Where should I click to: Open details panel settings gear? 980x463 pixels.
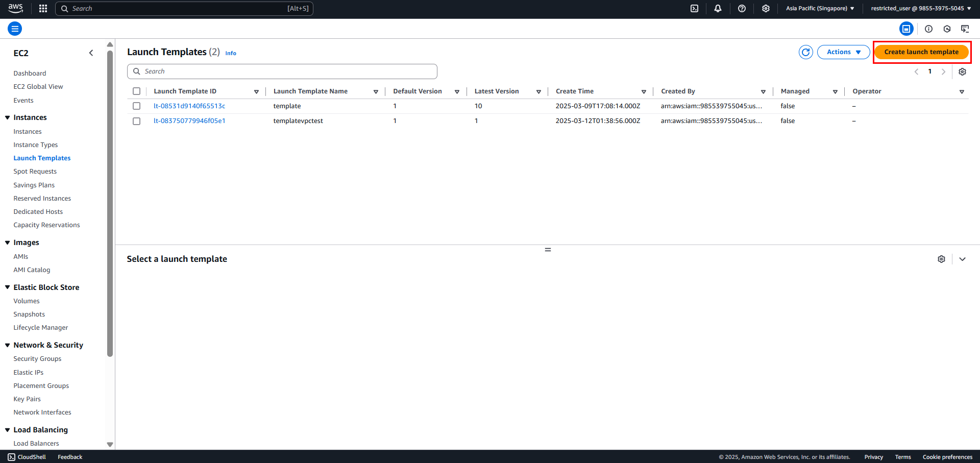(x=941, y=259)
